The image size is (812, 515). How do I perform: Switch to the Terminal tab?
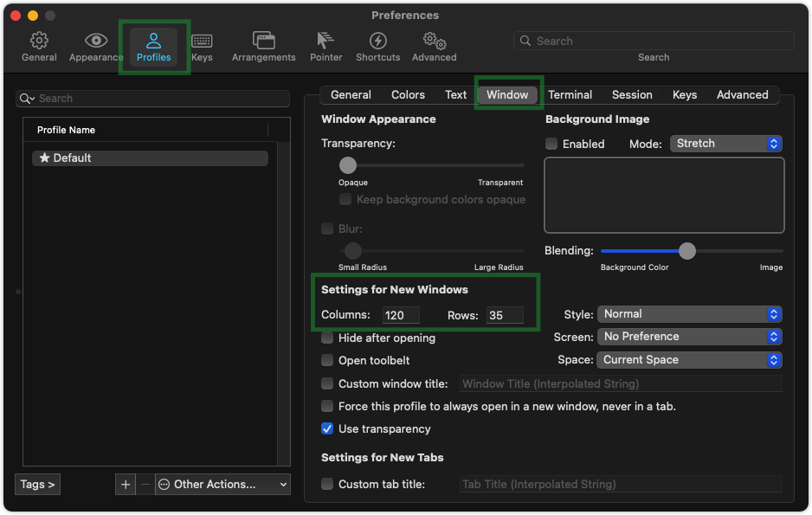tap(570, 94)
